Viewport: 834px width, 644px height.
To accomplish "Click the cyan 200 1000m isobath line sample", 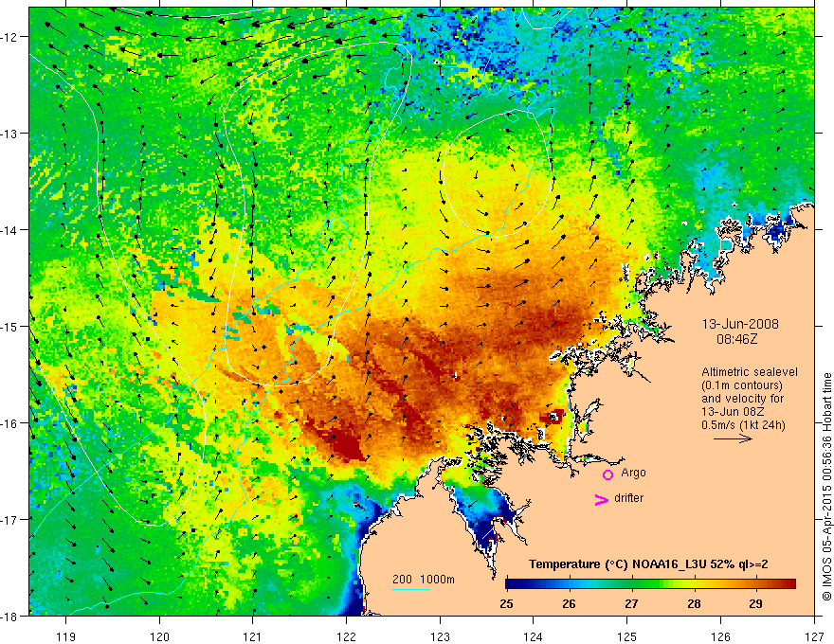I will 411,589.
